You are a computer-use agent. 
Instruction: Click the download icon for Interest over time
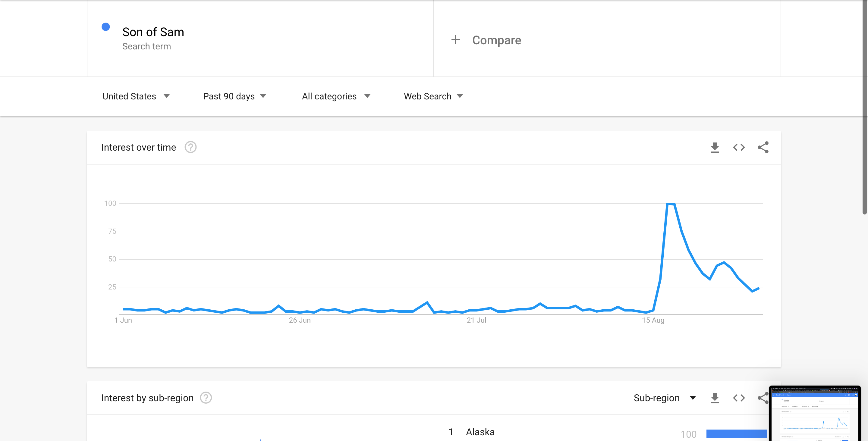click(x=714, y=147)
